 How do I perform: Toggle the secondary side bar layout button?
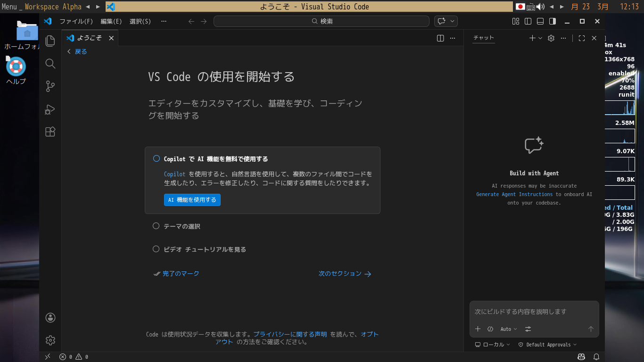click(553, 21)
